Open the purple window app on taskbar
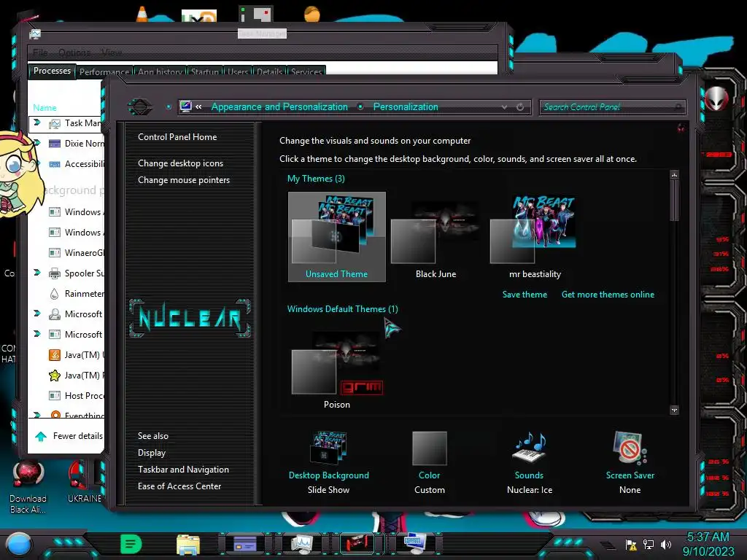Screen dimensions: 747x560 click(x=245, y=543)
